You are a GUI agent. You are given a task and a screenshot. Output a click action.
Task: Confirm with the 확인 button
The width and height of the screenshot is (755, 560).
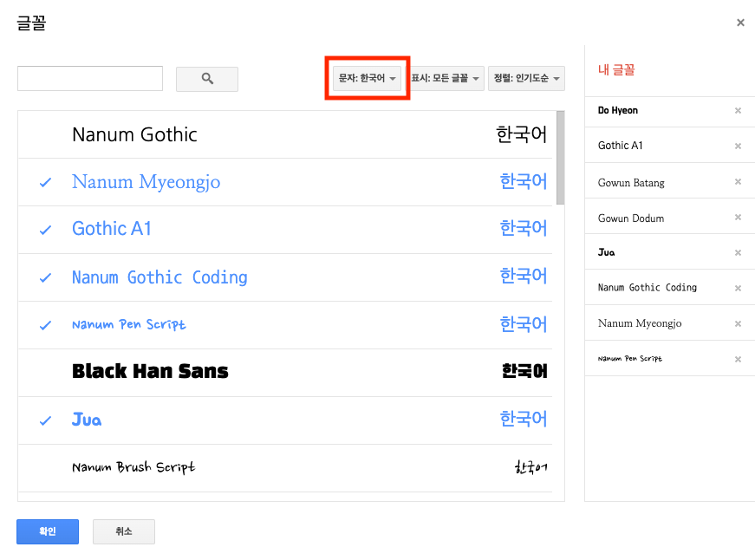coord(48,531)
